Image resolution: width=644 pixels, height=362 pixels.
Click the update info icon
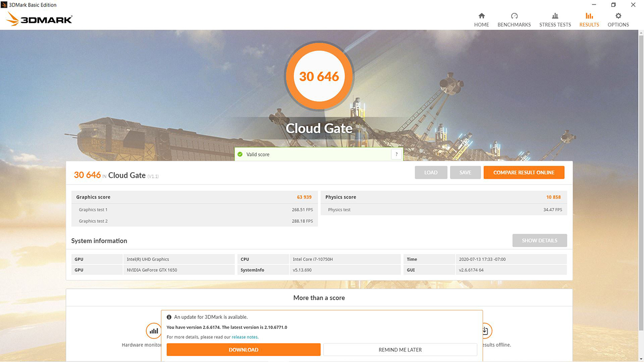click(x=169, y=317)
